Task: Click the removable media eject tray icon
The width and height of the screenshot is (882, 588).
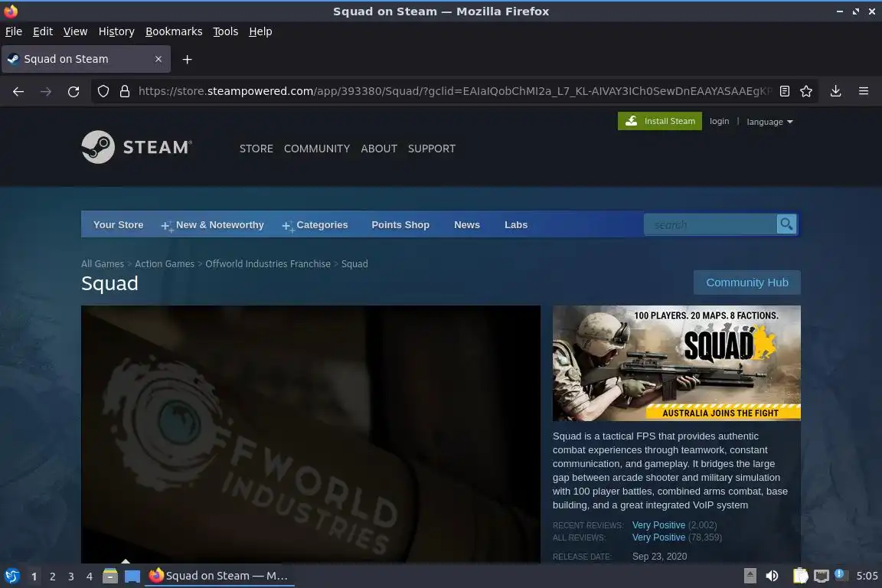Action: (750, 576)
